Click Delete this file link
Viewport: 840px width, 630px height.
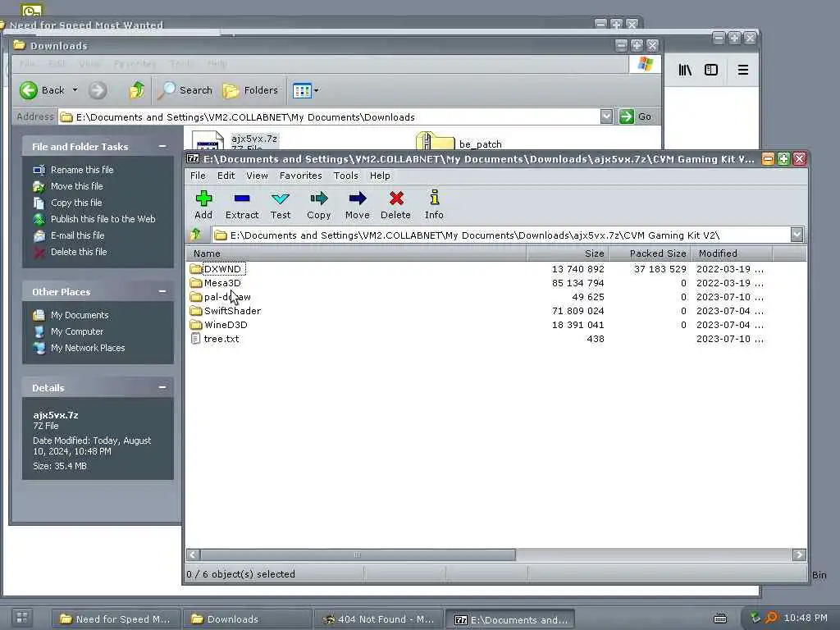pos(79,252)
